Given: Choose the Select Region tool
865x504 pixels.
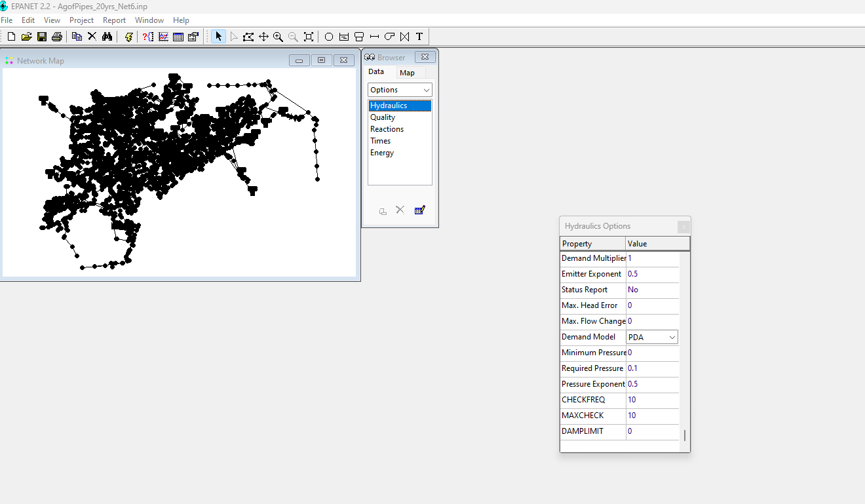Looking at the screenshot, I should pos(248,37).
